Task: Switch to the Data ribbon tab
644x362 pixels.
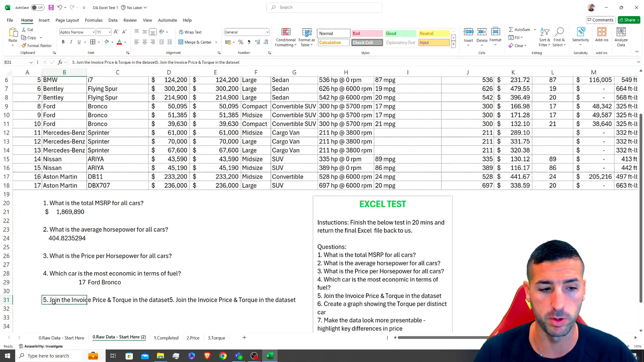Action: (x=113, y=20)
